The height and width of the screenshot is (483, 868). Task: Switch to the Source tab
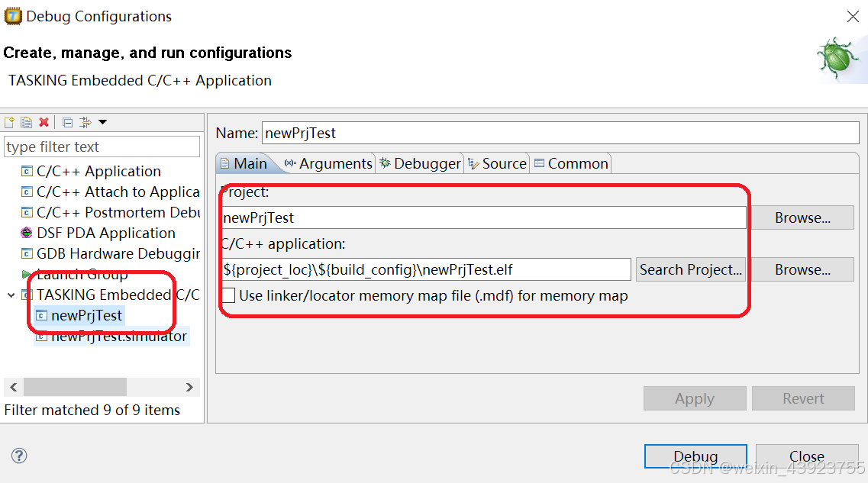497,164
